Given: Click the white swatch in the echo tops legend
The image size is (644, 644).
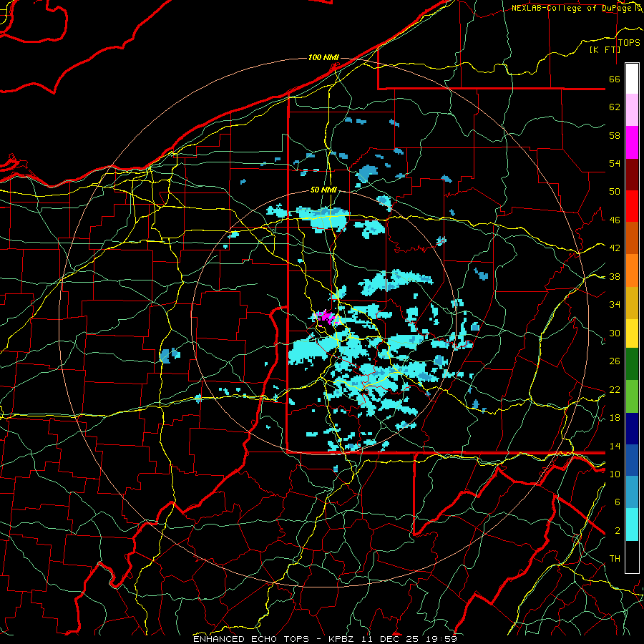Looking at the screenshot, I should click(632, 79).
